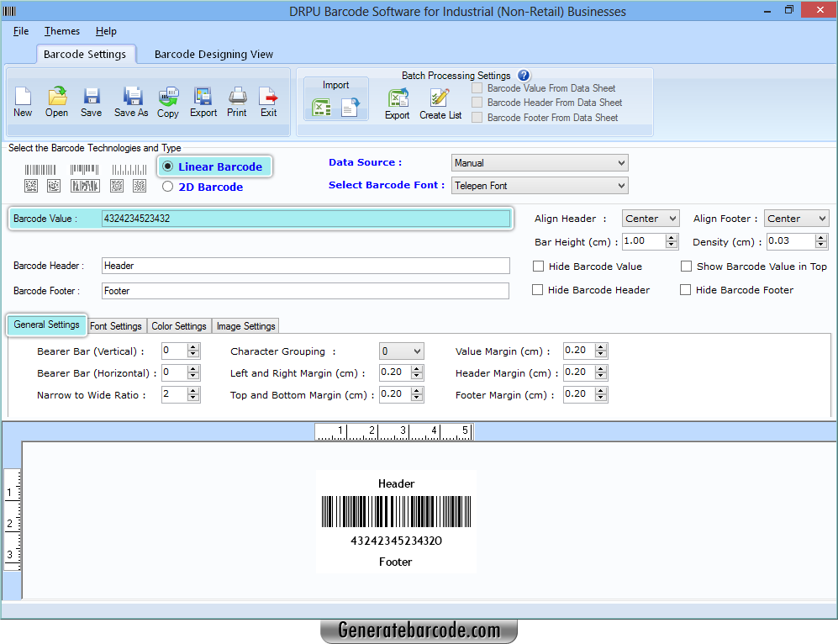Check Show Barcode Value in Top
Image resolution: width=838 pixels, height=644 pixels.
(x=686, y=266)
